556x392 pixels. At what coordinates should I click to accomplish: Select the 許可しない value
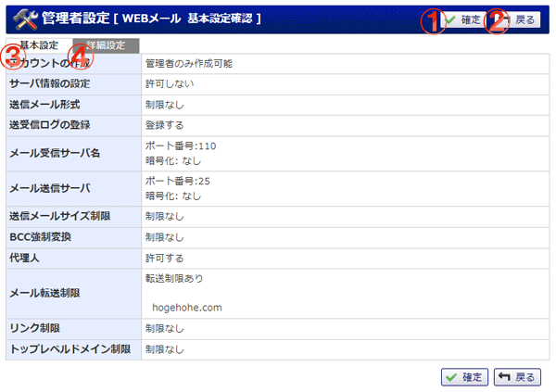pos(170,83)
